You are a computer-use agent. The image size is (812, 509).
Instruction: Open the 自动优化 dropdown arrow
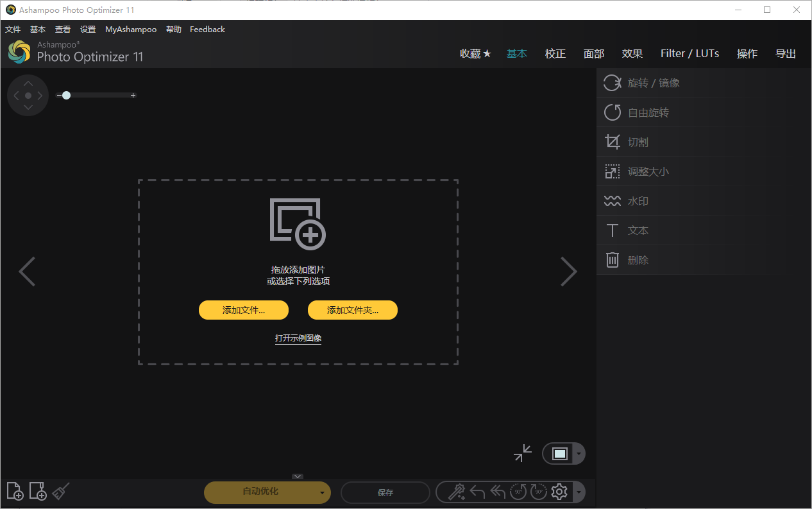[321, 492]
